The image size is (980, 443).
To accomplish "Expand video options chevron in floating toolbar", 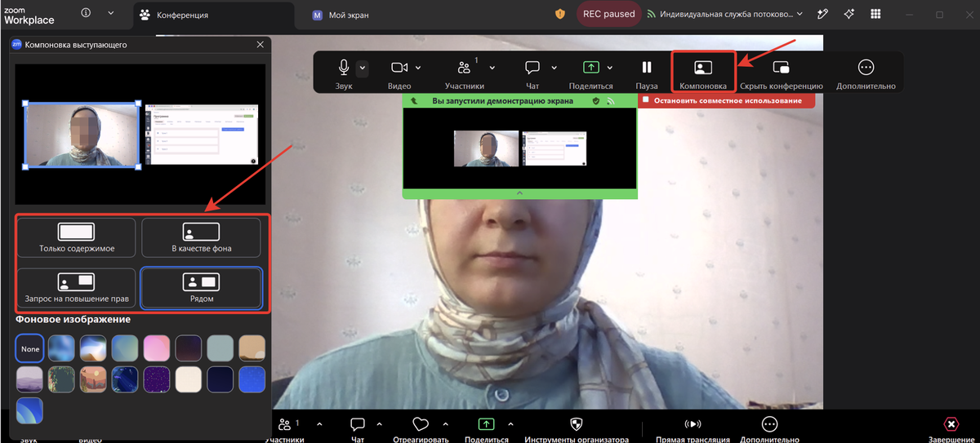I will tap(419, 68).
